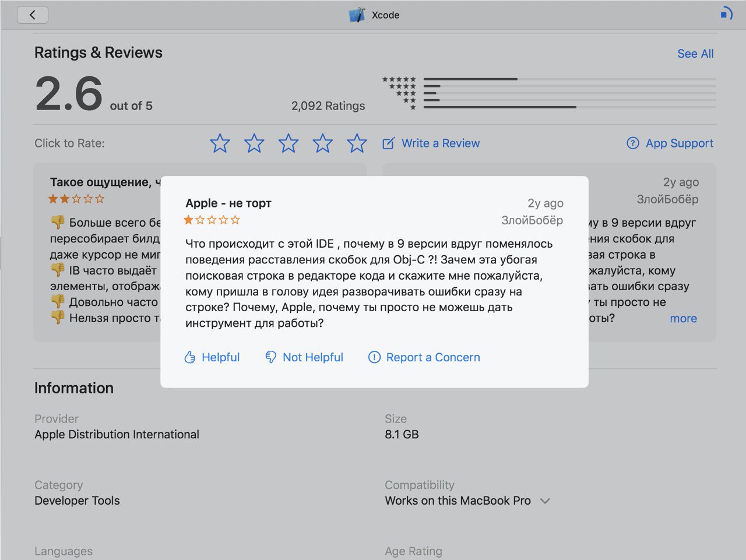This screenshot has width=746, height=560.
Task: Rate the app one star
Action: point(220,143)
